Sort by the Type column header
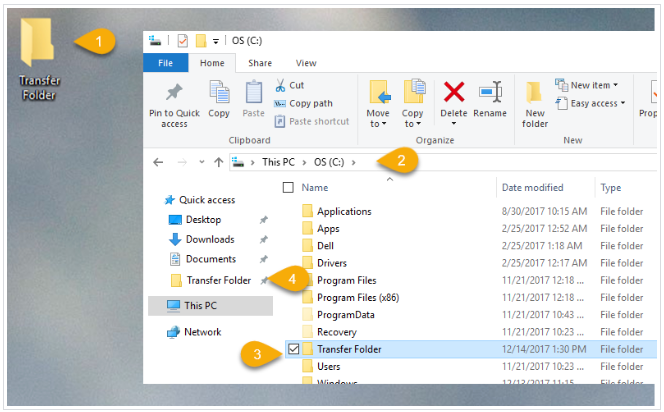This screenshot has height=412, width=664. click(x=611, y=188)
